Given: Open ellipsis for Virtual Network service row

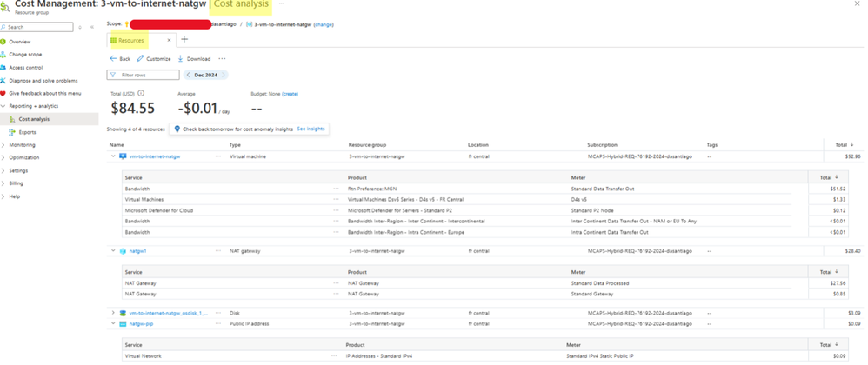Looking at the screenshot, I should 334,356.
